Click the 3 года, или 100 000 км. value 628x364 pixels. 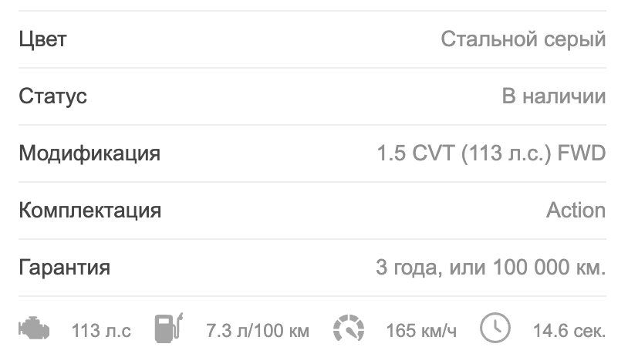490,268
